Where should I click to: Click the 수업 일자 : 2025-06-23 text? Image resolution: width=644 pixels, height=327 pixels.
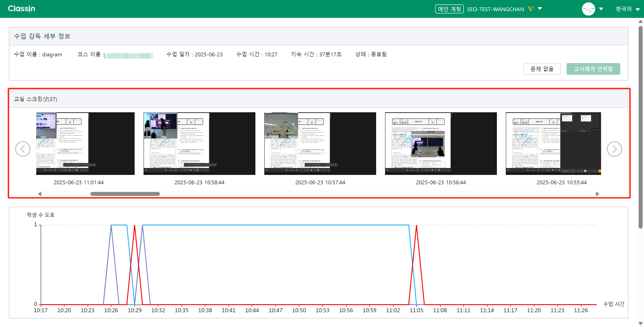coord(195,54)
